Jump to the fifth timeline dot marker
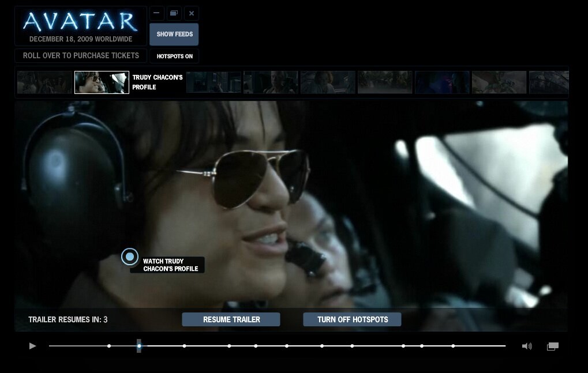This screenshot has height=373, width=588. pyautogui.click(x=256, y=346)
